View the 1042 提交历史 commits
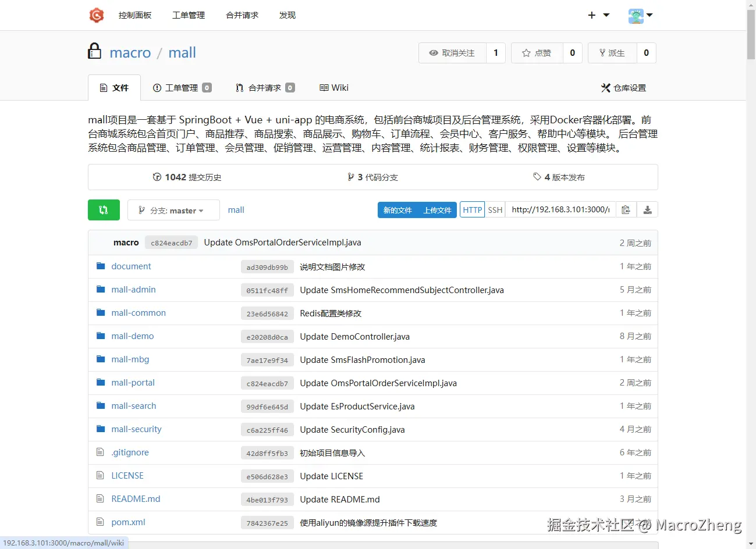Viewport: 756px width, 549px height. click(187, 177)
